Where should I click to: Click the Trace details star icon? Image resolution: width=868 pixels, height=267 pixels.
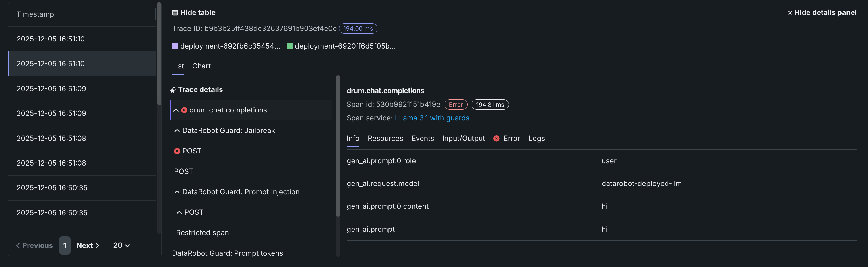[x=173, y=90]
